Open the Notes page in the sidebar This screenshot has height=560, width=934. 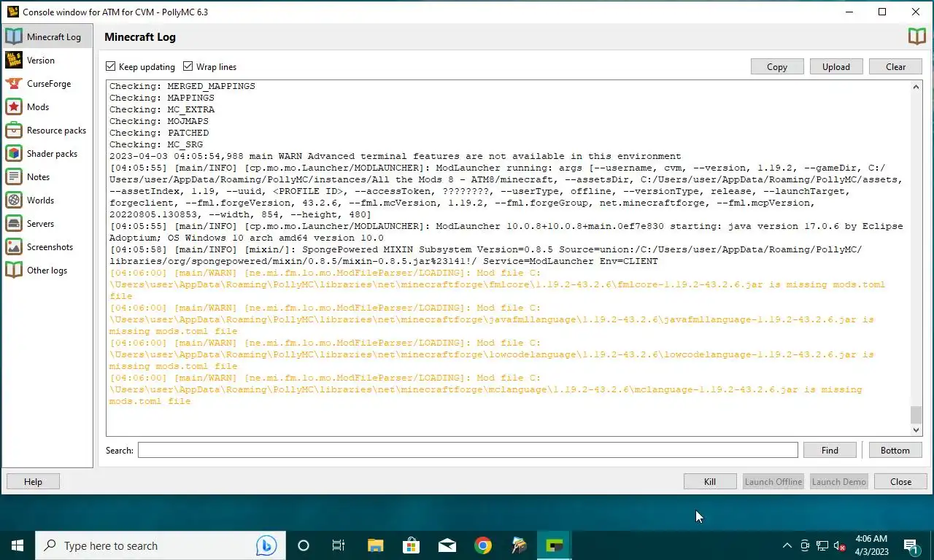point(47,177)
